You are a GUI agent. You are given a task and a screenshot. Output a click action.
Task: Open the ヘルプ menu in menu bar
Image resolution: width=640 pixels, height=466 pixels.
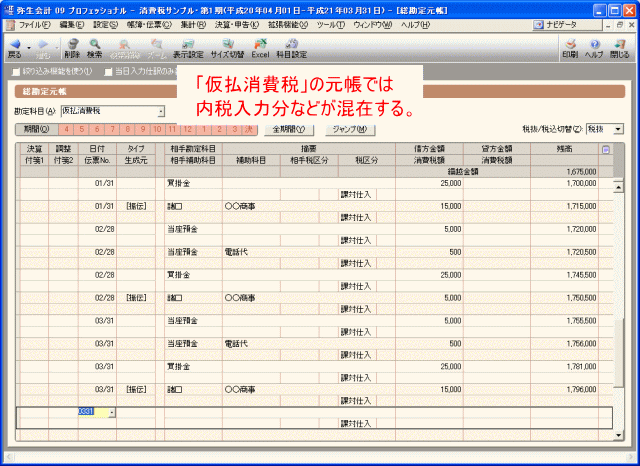pos(415,25)
